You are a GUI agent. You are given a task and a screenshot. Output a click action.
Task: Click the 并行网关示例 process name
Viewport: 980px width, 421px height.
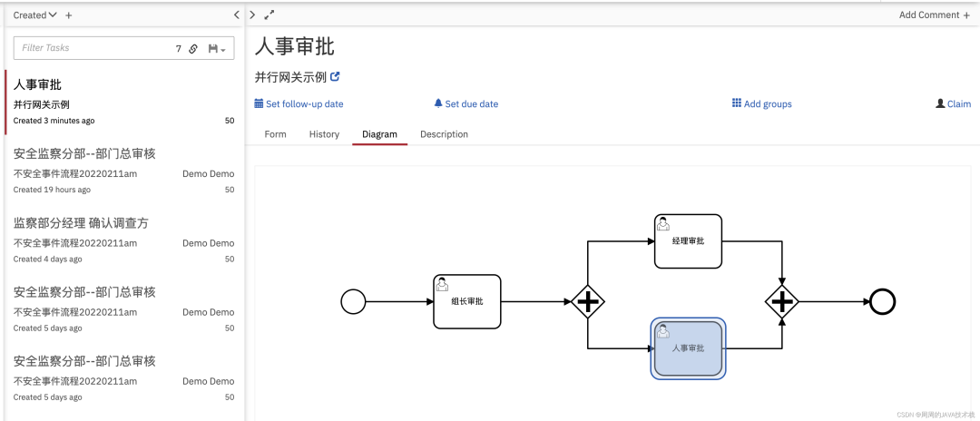290,77
